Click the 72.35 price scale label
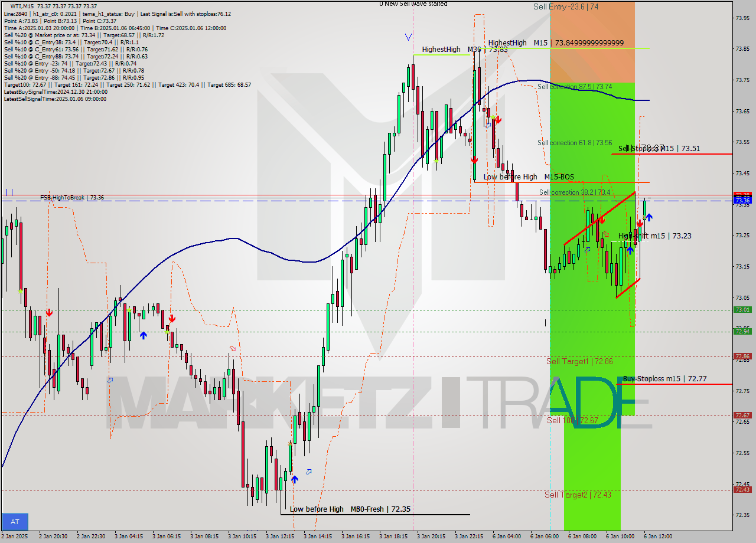756x543 pixels. click(x=742, y=515)
